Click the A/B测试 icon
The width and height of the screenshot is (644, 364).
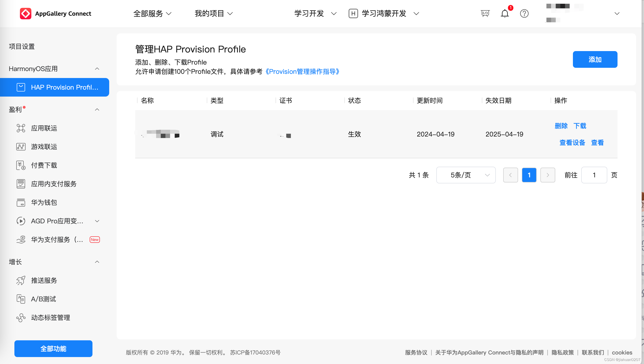click(21, 299)
